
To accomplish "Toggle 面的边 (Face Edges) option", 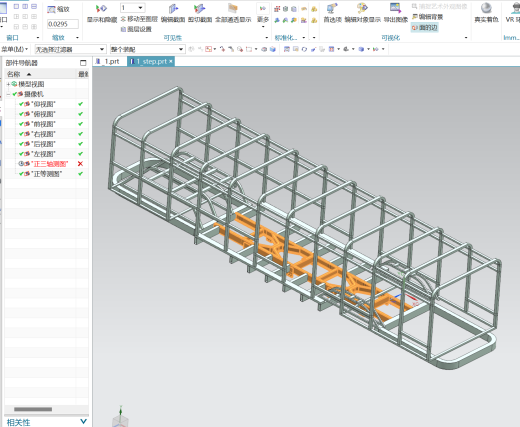I will [x=425, y=28].
